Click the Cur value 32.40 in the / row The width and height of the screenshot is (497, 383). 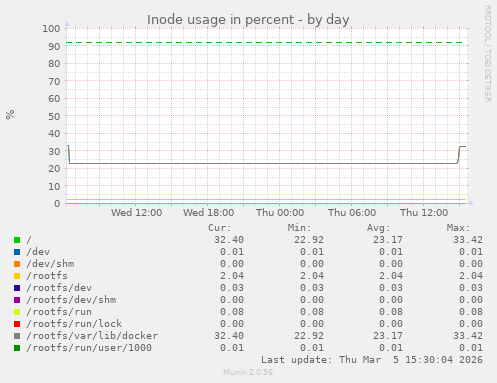229,240
